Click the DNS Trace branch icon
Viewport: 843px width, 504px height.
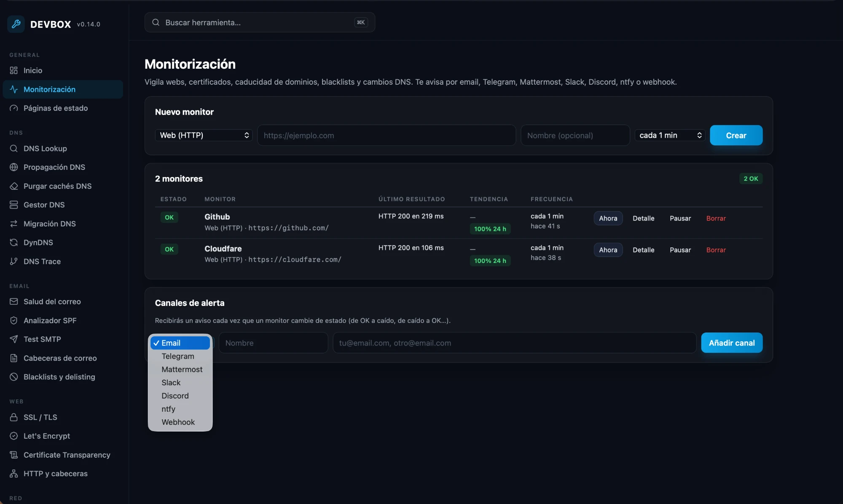14,261
